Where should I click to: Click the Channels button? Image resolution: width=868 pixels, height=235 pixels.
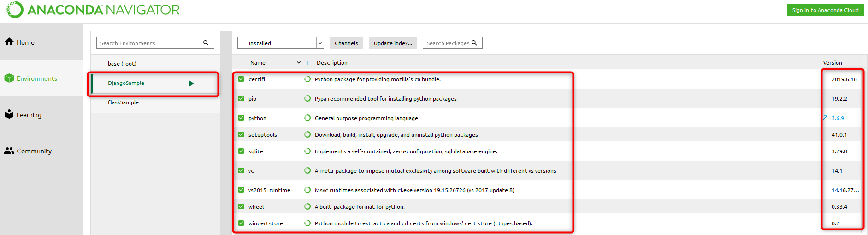tap(346, 43)
